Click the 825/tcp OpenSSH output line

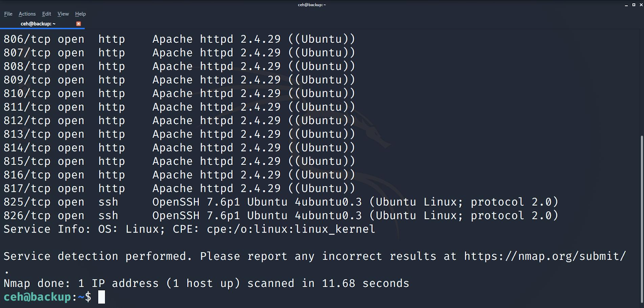click(281, 202)
